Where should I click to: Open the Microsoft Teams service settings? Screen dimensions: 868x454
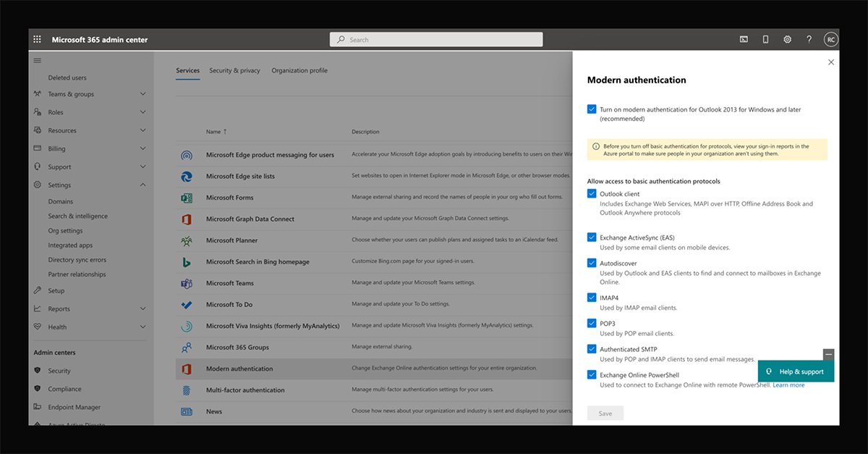187,282
